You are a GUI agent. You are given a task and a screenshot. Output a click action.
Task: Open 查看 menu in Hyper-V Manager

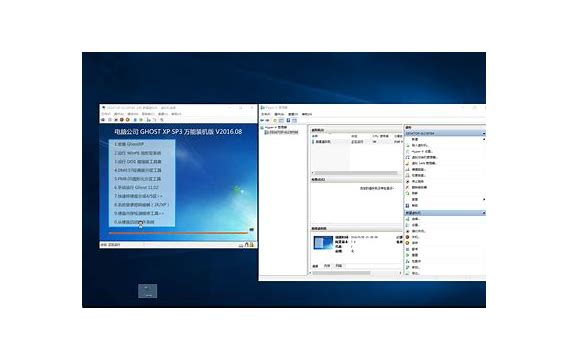click(x=293, y=114)
